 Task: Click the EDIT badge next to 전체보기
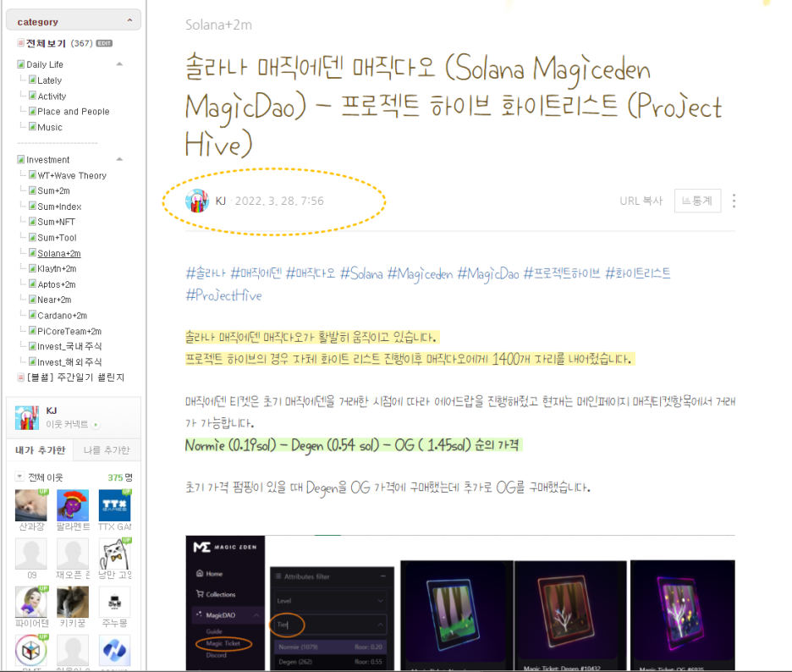pos(104,43)
